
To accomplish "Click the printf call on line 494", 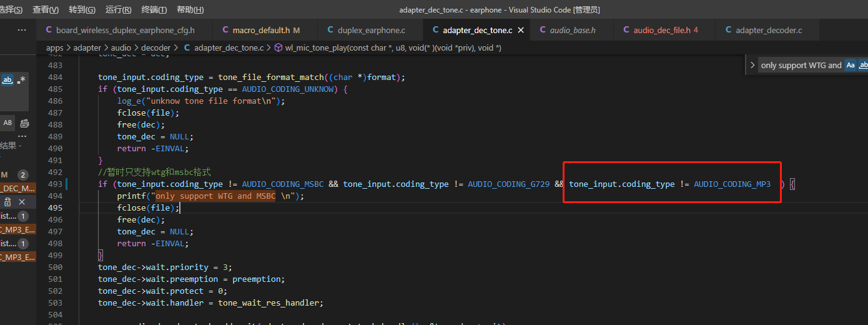I will [x=131, y=196].
